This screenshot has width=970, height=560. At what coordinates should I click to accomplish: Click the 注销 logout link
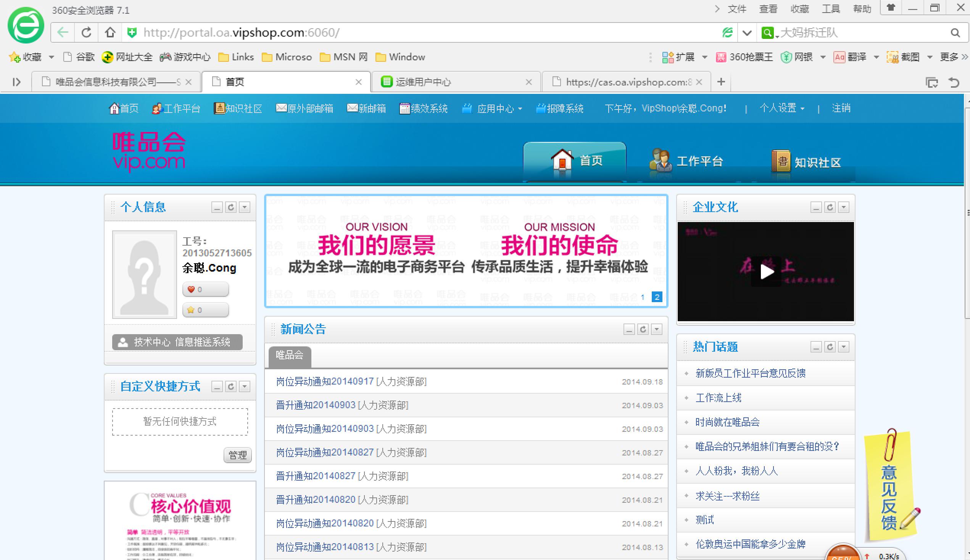tap(841, 108)
